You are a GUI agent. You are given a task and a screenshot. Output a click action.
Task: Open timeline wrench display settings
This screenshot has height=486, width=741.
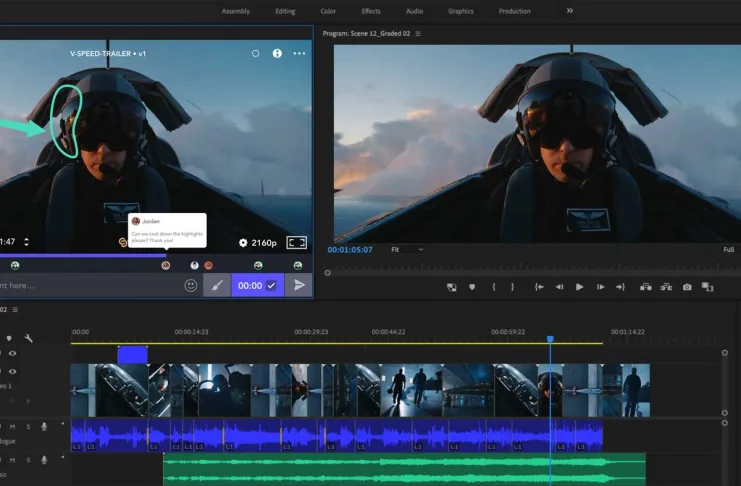[29, 338]
